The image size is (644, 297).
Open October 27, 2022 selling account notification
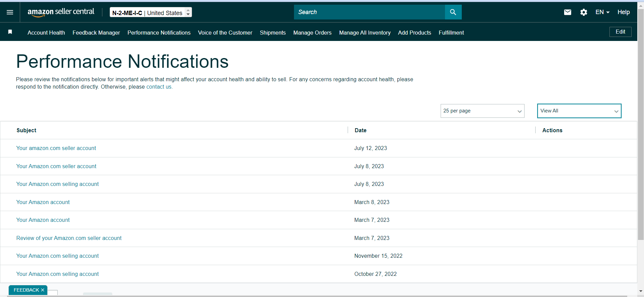pos(57,274)
